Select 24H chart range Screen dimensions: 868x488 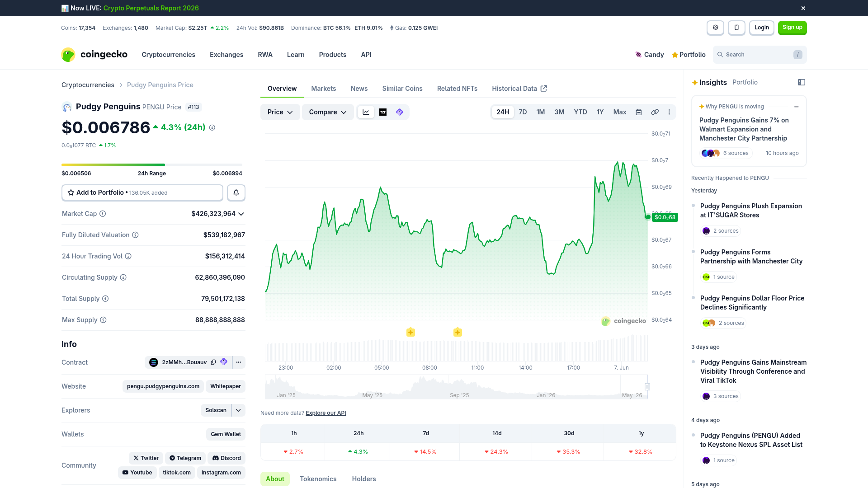click(x=503, y=112)
